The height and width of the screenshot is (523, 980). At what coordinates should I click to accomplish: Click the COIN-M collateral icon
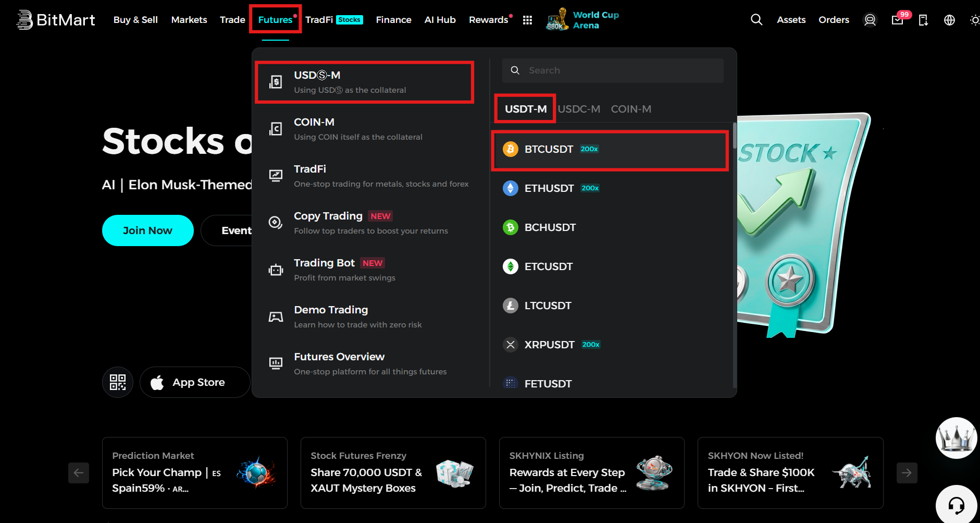click(x=276, y=129)
